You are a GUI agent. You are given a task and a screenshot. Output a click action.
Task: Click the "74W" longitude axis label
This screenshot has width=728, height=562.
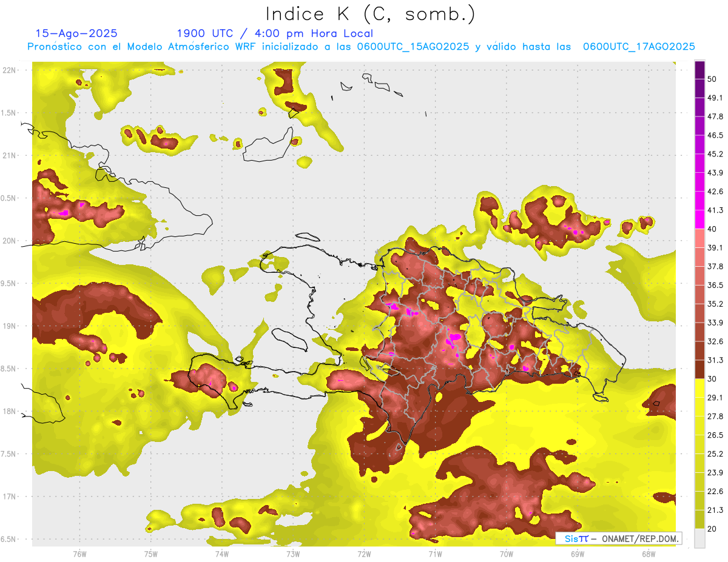(222, 554)
